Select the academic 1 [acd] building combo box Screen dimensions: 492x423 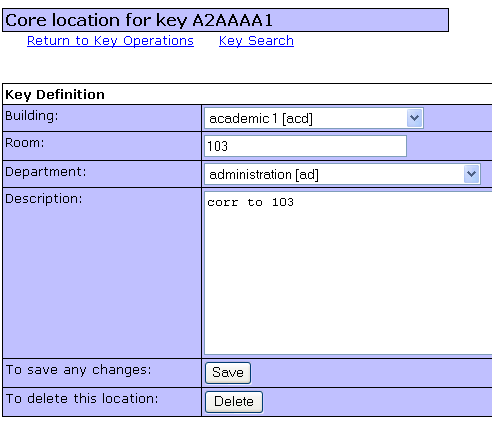click(314, 118)
